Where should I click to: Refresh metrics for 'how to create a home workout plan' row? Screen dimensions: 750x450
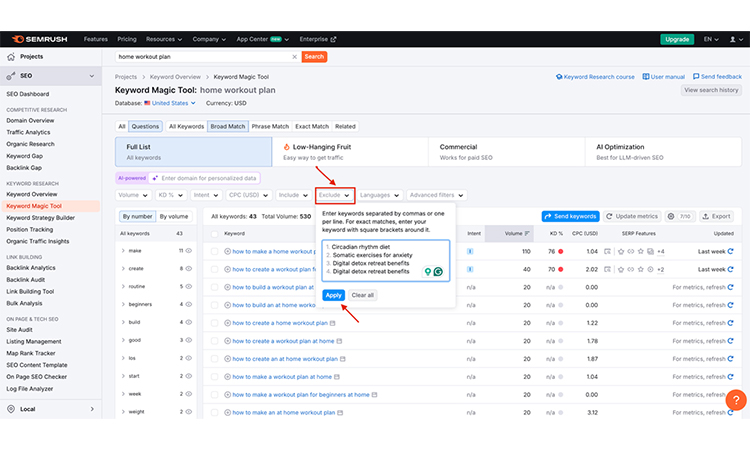[x=730, y=323]
